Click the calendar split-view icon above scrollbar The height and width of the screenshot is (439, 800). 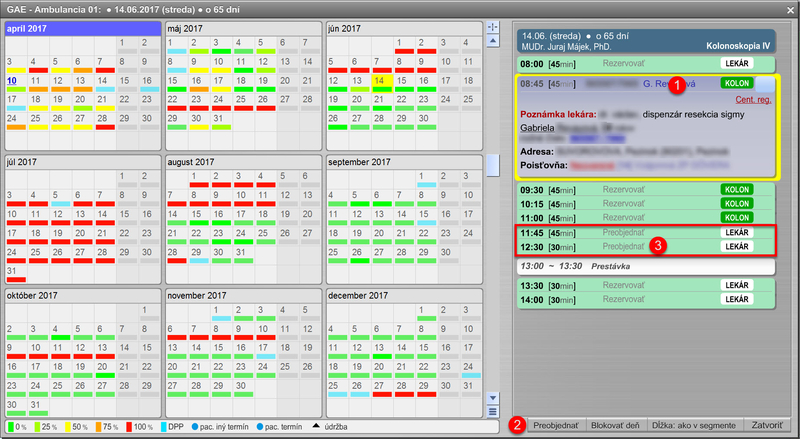492,28
